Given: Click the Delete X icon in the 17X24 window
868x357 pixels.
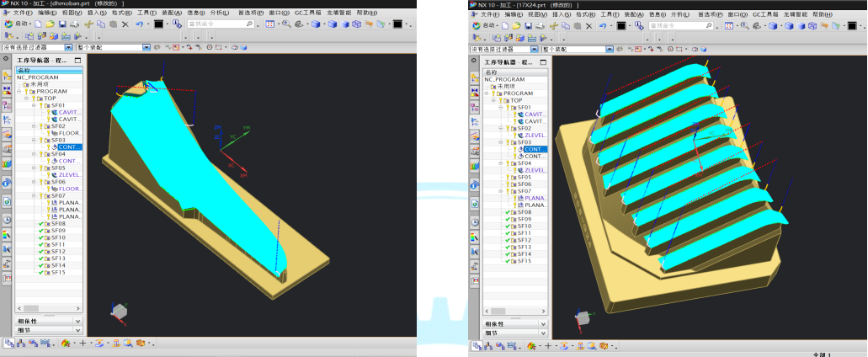Looking at the screenshot, I should click(591, 26).
